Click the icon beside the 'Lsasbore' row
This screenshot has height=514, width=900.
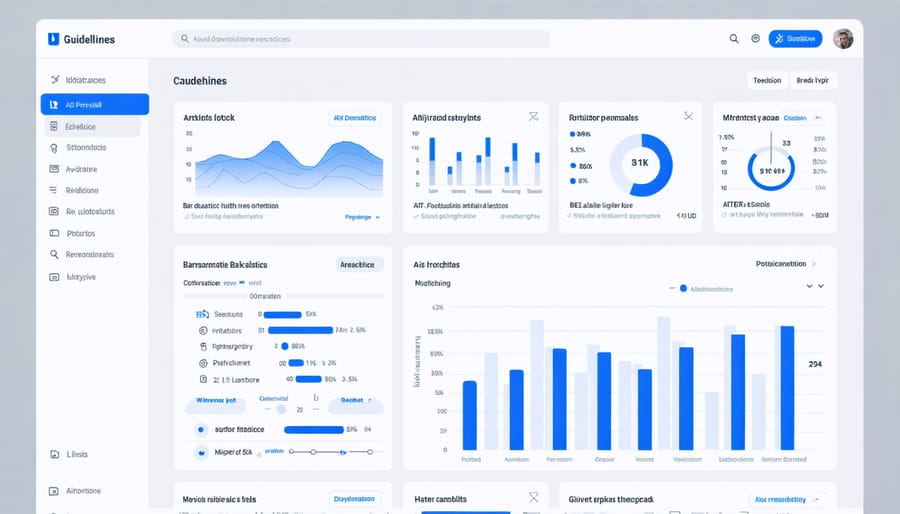(x=203, y=379)
